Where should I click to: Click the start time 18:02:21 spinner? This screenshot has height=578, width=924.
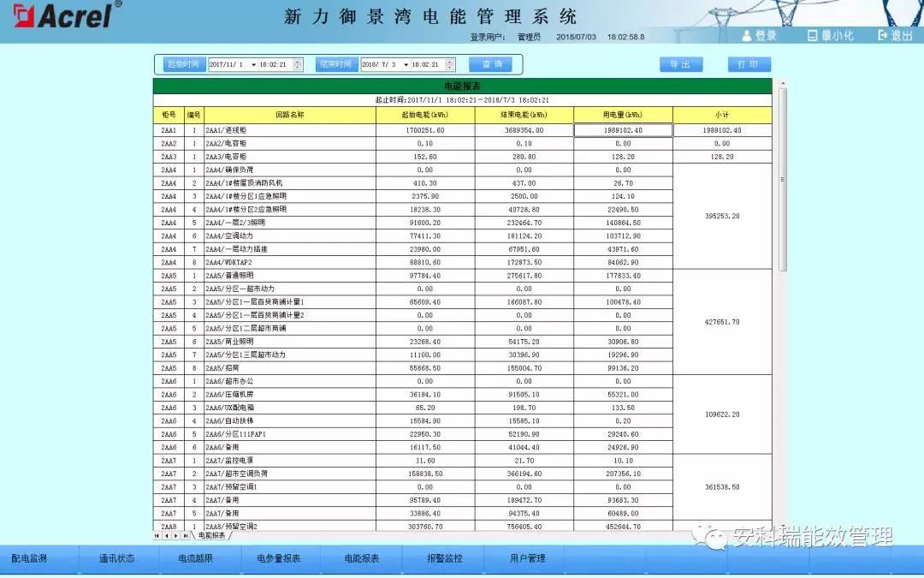pyautogui.click(x=298, y=65)
